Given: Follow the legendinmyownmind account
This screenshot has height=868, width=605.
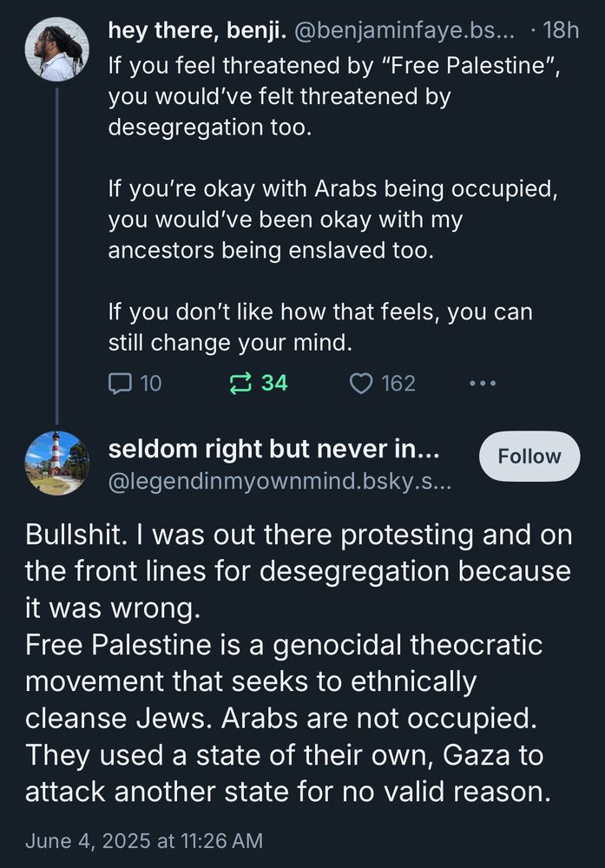Looking at the screenshot, I should [x=529, y=456].
